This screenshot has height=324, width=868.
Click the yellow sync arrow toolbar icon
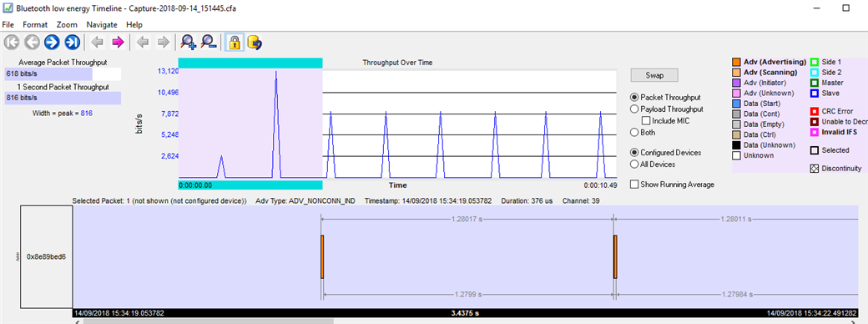coord(255,42)
